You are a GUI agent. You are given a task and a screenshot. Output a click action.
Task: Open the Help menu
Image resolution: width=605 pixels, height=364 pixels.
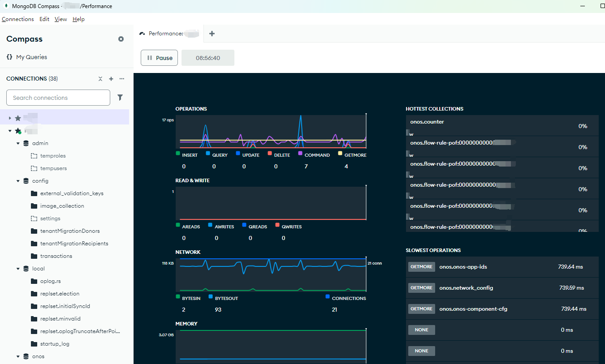[x=78, y=19]
